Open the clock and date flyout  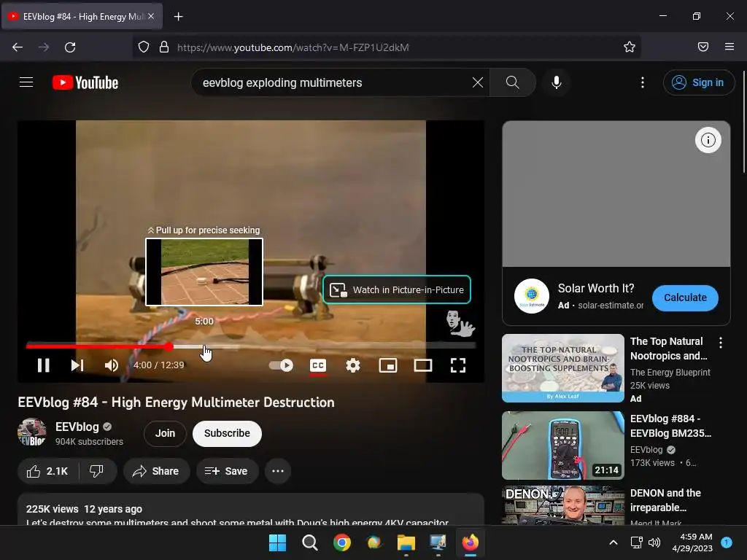[692, 542]
